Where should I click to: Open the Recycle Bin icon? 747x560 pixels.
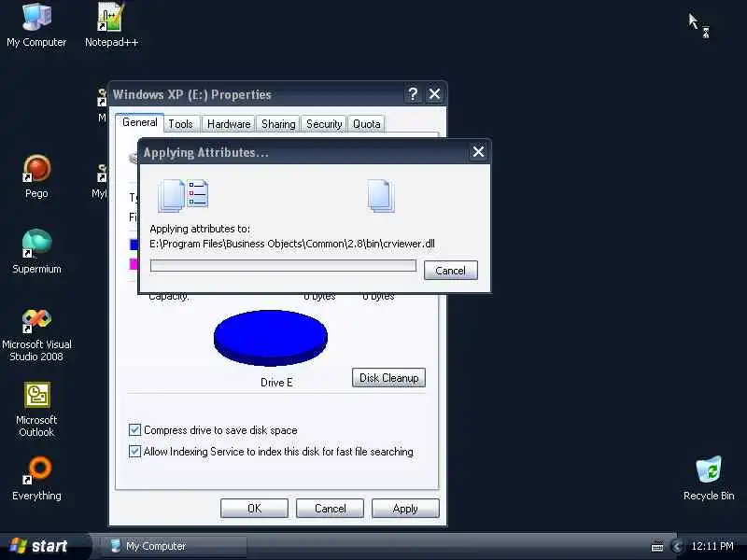(x=709, y=478)
